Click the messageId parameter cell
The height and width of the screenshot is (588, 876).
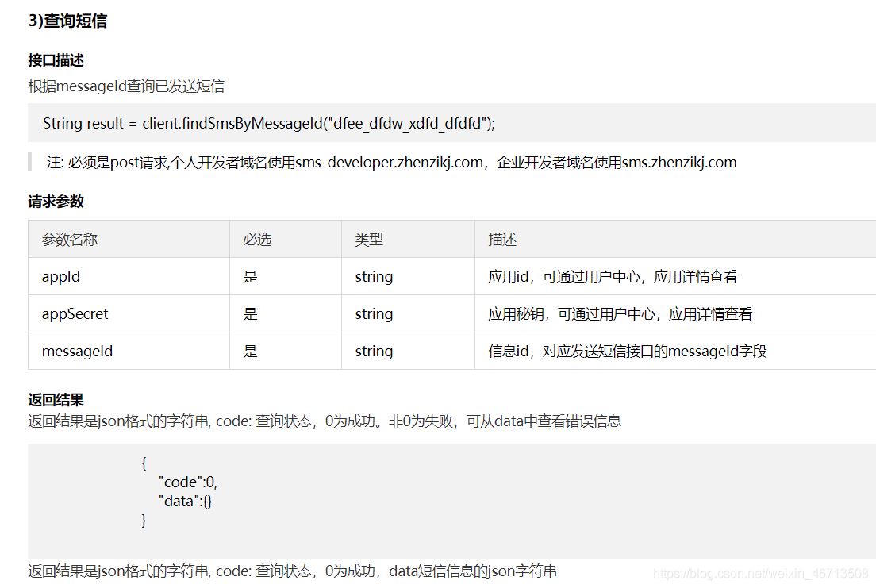tap(76, 351)
